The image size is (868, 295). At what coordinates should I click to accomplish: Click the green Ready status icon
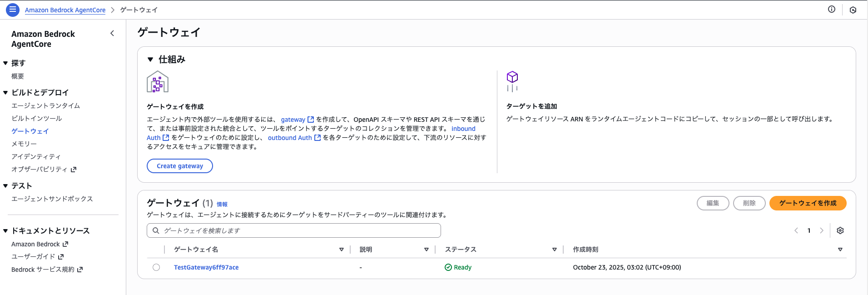click(448, 267)
